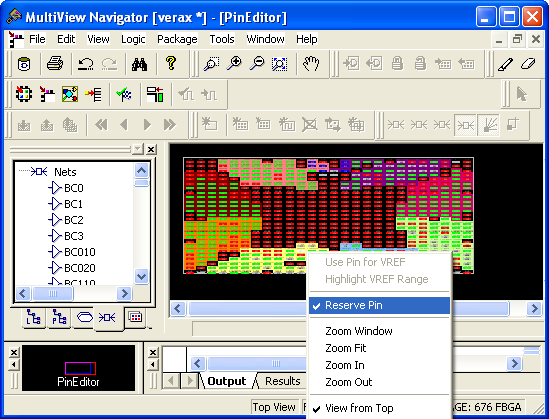
Task: Open the Logic menu
Action: 133,39
